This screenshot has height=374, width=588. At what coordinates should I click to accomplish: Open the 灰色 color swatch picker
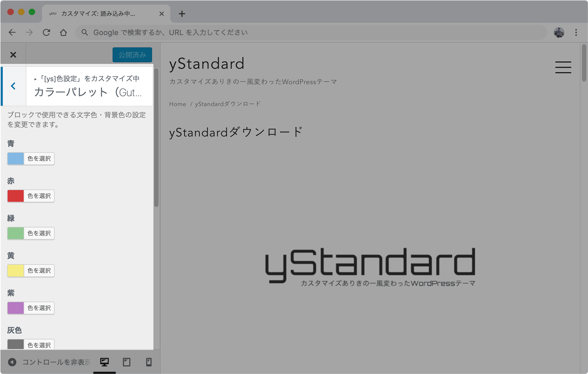15,344
